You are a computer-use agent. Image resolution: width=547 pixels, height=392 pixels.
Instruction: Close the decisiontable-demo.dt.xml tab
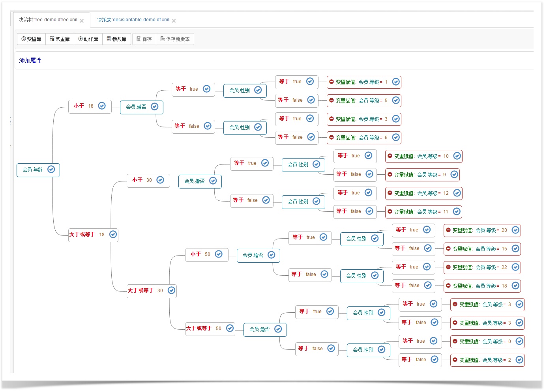point(174,21)
